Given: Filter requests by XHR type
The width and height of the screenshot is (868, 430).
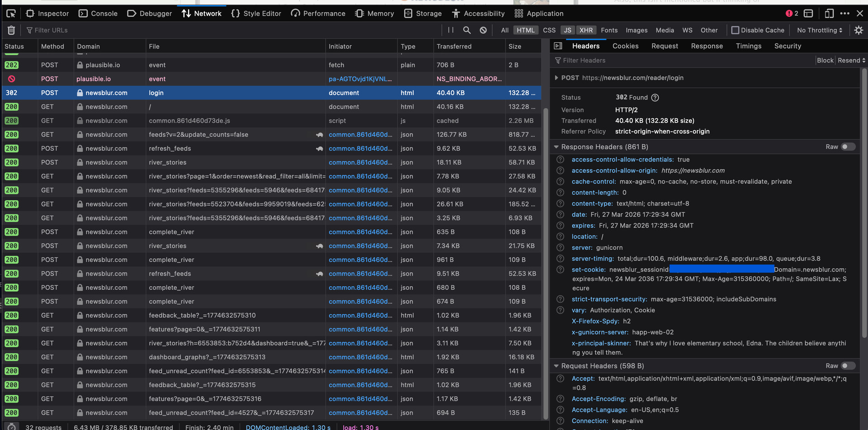Looking at the screenshot, I should point(586,30).
